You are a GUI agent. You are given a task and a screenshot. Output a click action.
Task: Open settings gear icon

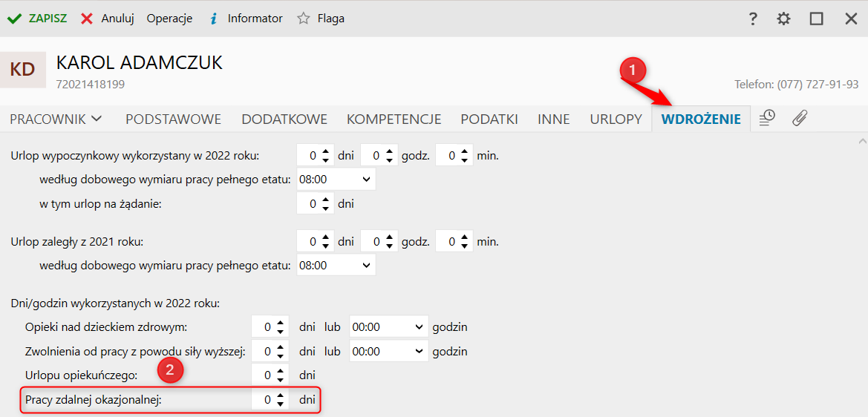tap(783, 19)
